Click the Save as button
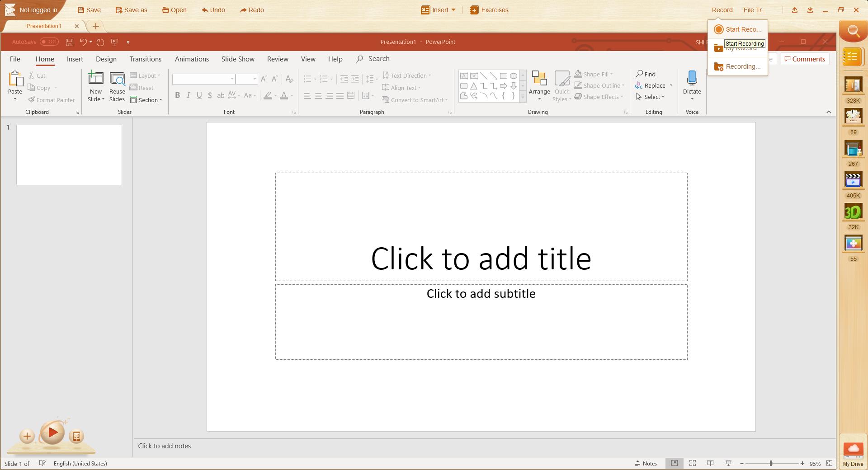 (x=131, y=10)
